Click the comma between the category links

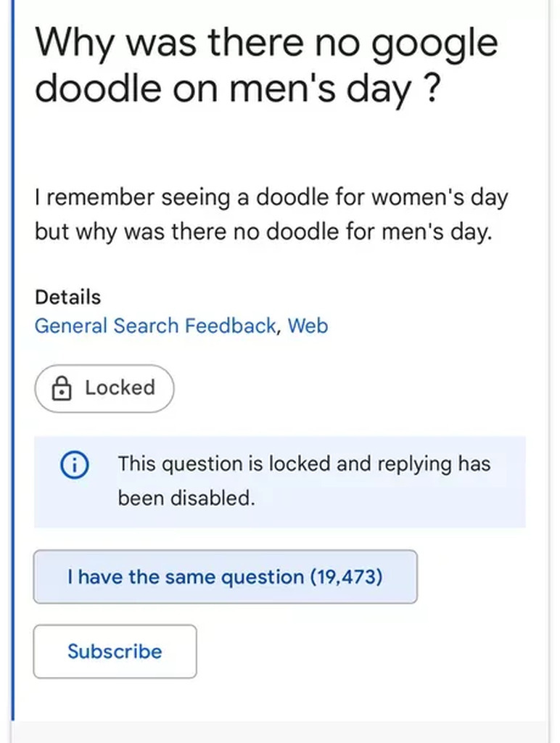tap(279, 329)
